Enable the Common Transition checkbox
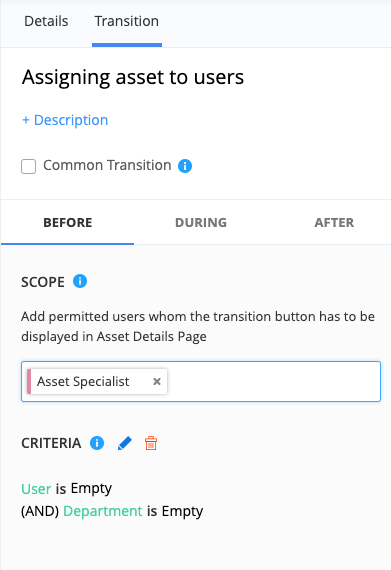The width and height of the screenshot is (391, 570). pyautogui.click(x=28, y=166)
